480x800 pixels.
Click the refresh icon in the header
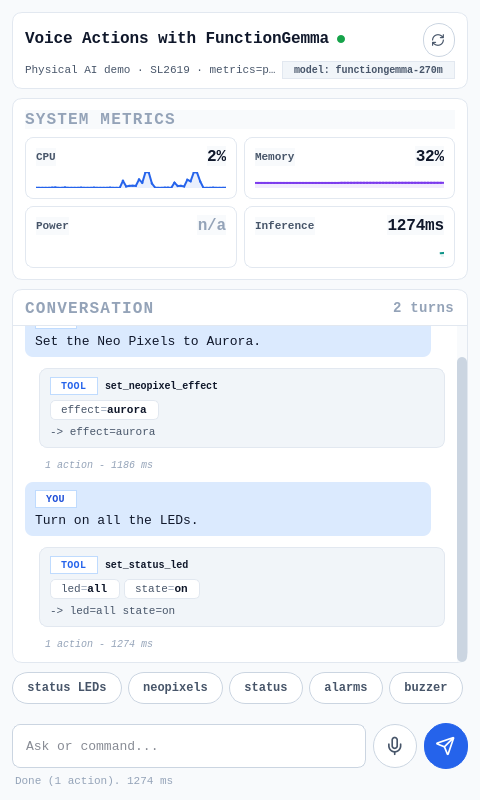pyautogui.click(x=438, y=40)
